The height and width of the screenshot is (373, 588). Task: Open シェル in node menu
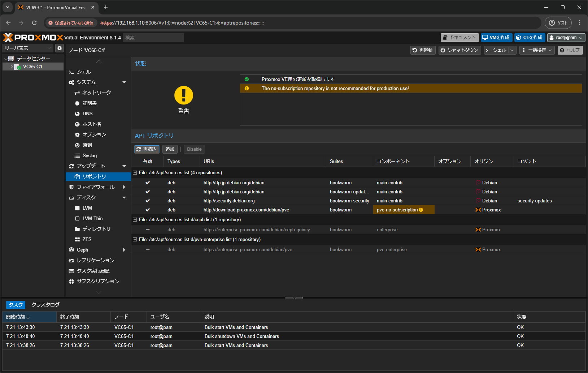click(84, 72)
